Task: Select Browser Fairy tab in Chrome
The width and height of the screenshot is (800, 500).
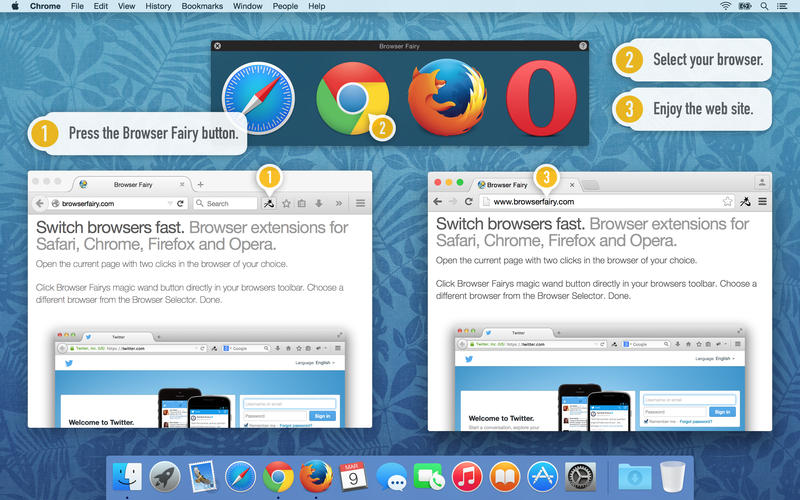Action: click(526, 185)
